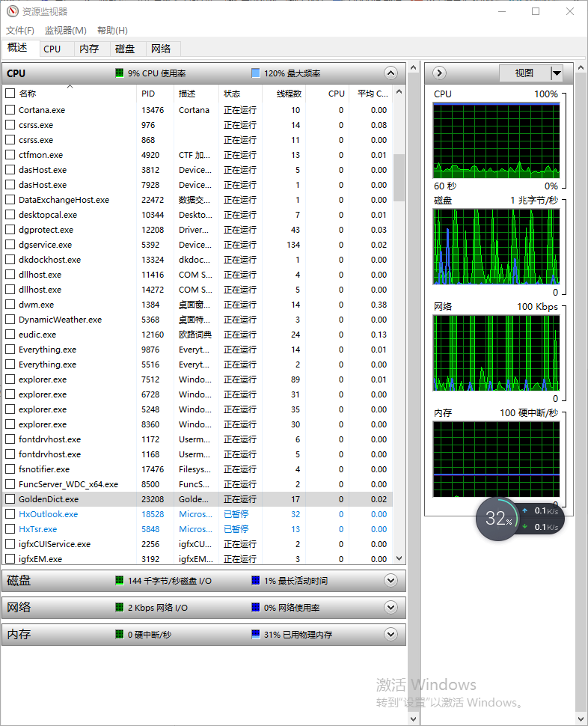Expand the 内存 section chevron
The image size is (588, 726).
point(391,634)
